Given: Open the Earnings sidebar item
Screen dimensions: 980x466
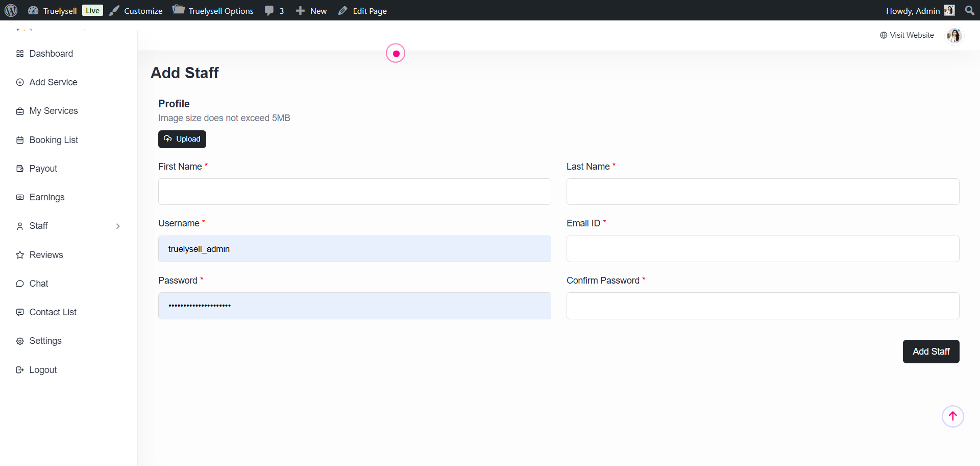Looking at the screenshot, I should coord(47,197).
